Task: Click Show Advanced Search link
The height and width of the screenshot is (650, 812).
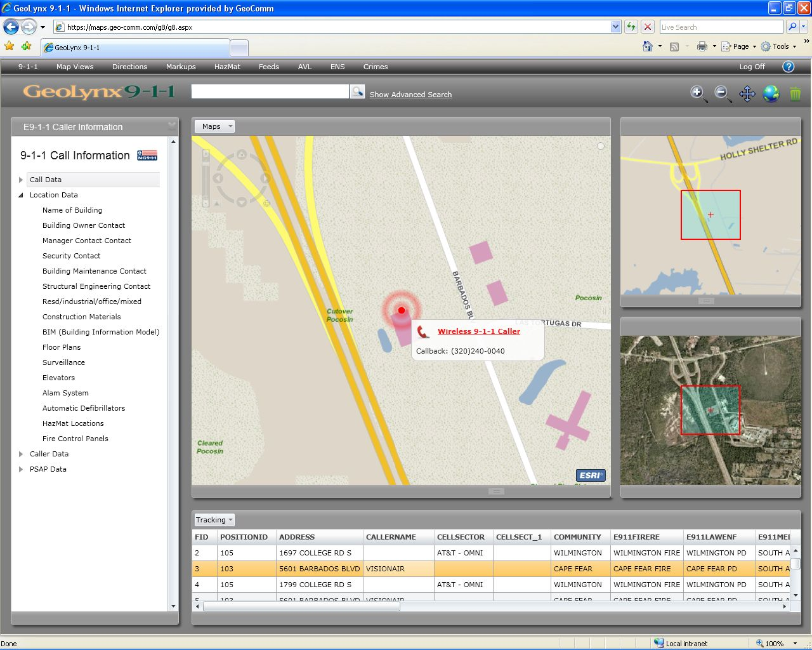Action: click(410, 95)
